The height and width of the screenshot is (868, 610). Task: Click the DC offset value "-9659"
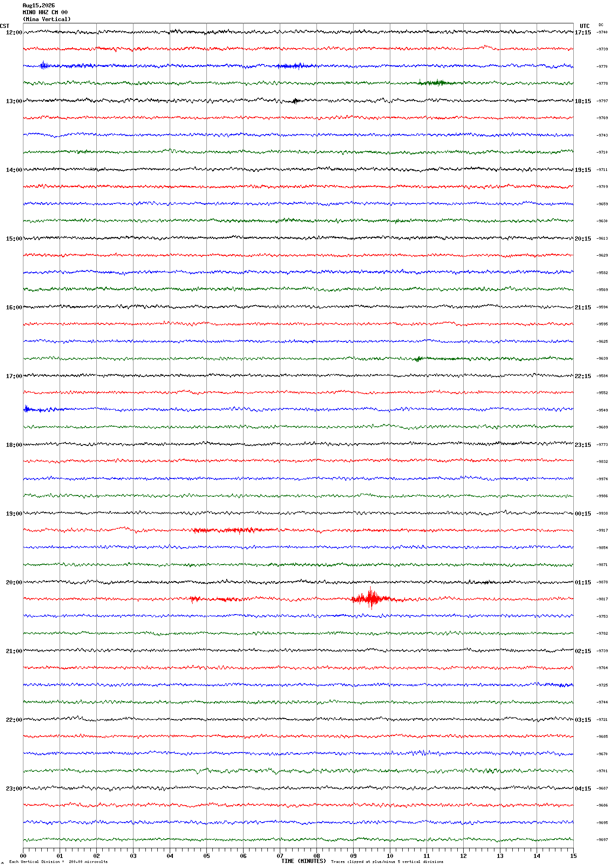(602, 204)
